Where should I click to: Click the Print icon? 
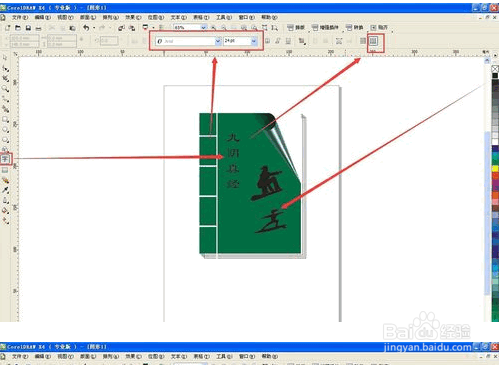(x=38, y=28)
